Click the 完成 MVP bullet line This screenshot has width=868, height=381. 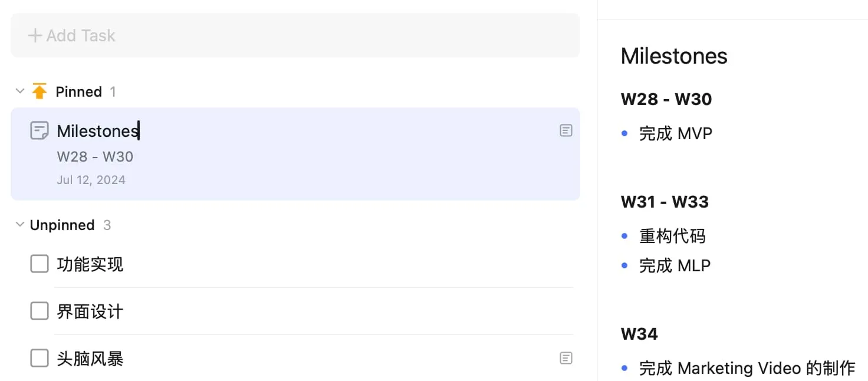pyautogui.click(x=676, y=133)
